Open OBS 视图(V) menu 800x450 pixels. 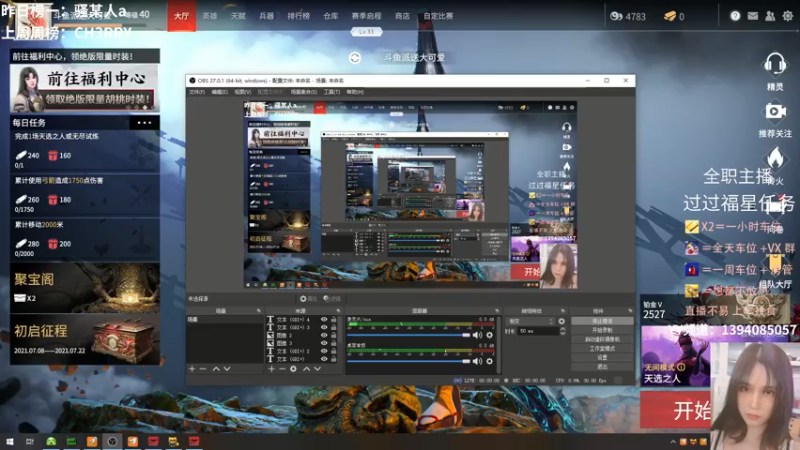[x=242, y=92]
